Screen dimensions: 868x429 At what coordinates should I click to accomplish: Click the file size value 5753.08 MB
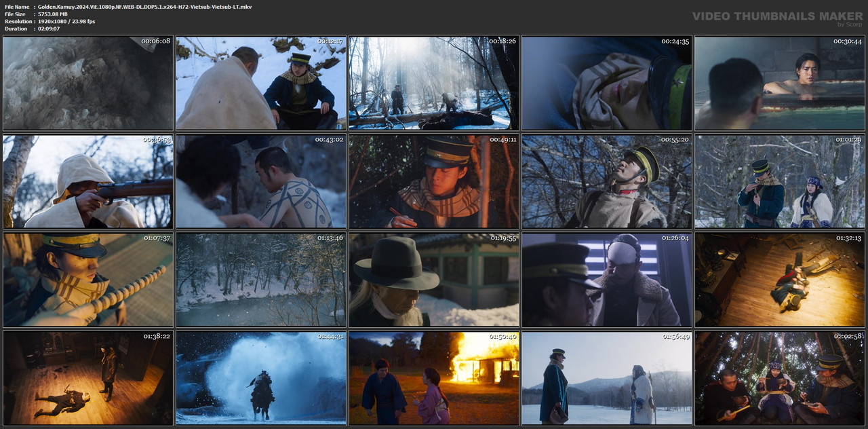tap(53, 14)
